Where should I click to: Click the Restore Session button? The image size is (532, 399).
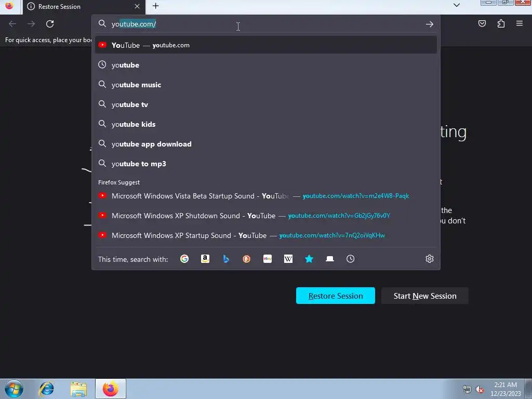(x=335, y=296)
